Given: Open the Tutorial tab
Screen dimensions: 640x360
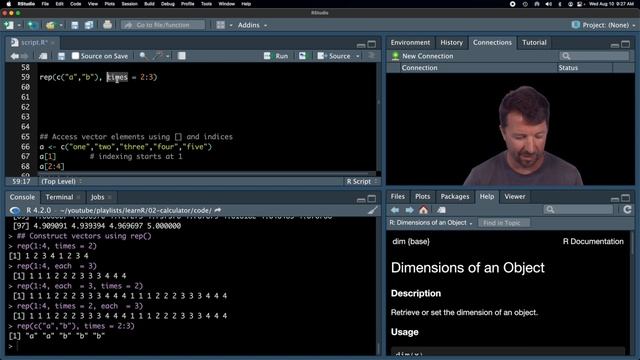Looking at the screenshot, I should pos(534,42).
